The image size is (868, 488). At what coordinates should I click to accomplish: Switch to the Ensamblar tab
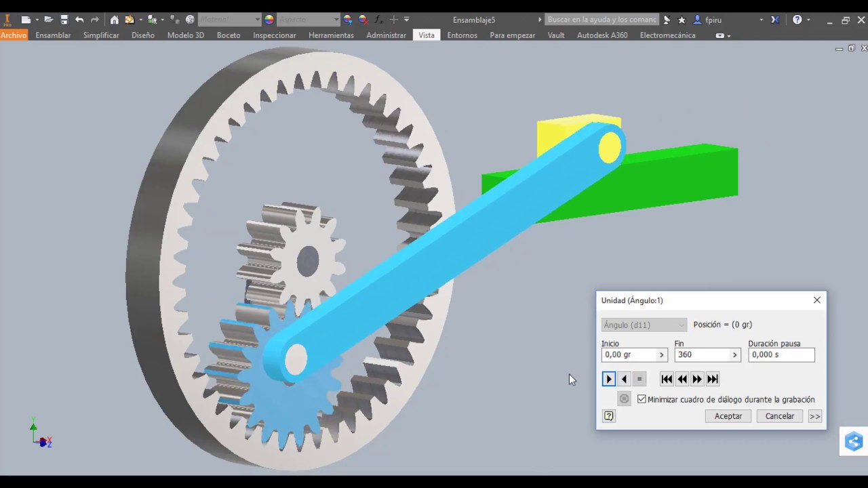(x=53, y=35)
